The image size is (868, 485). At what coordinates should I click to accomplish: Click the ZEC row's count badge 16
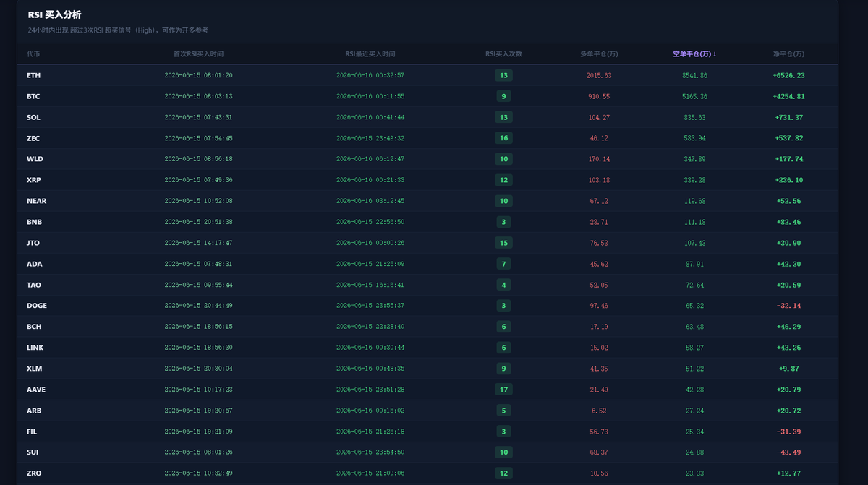click(x=503, y=138)
